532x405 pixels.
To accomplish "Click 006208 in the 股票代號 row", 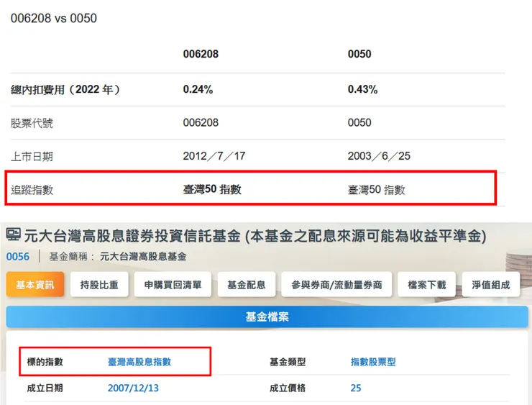I will 201,122.
